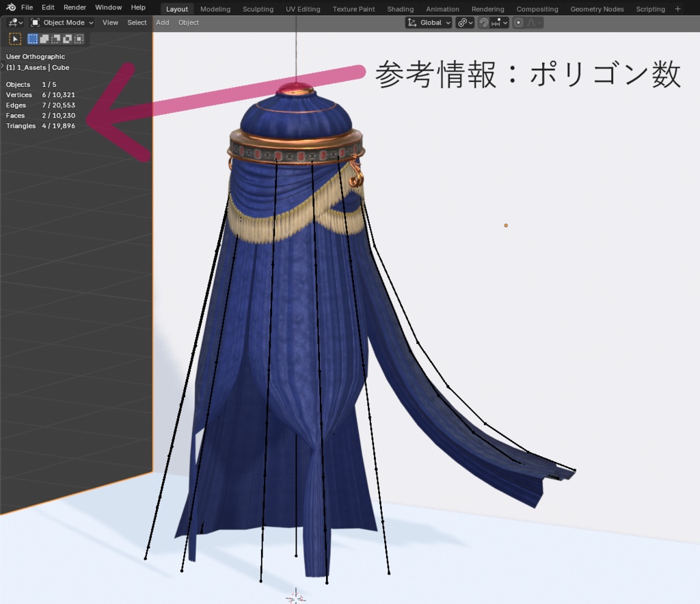Switch to the Sculpting workspace tab
The height and width of the screenshot is (604, 700).
click(258, 9)
